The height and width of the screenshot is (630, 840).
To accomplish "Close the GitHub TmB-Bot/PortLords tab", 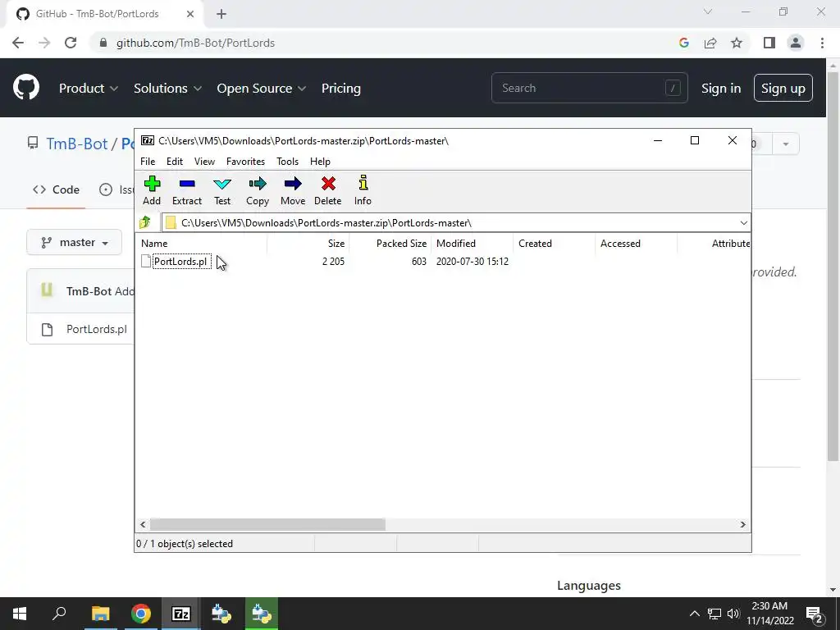I will point(190,14).
